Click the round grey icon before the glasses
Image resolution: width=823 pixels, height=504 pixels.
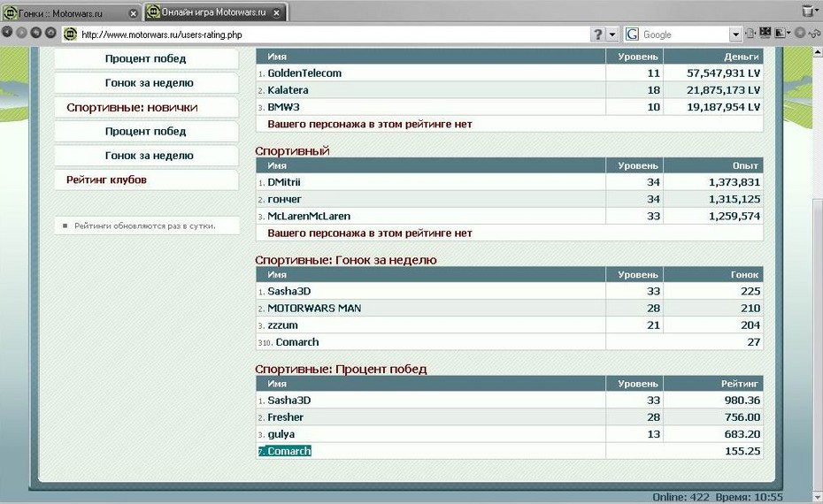(800, 33)
